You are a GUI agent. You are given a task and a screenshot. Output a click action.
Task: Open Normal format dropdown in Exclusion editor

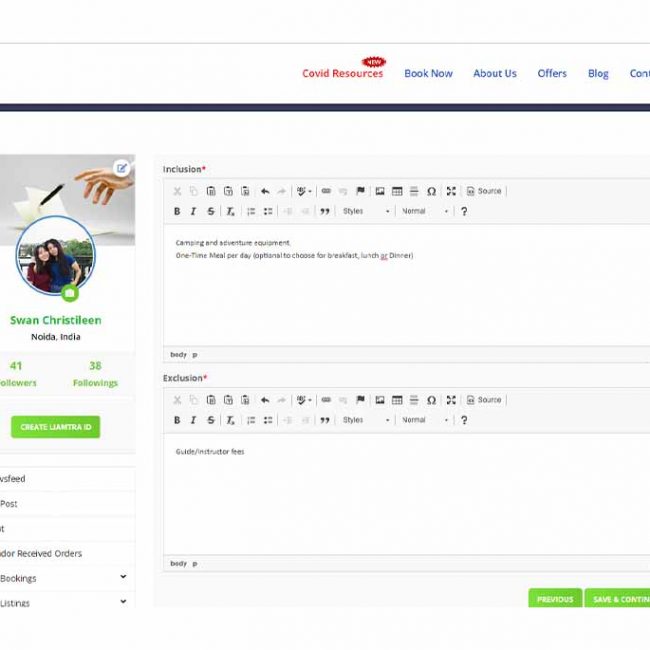point(425,420)
